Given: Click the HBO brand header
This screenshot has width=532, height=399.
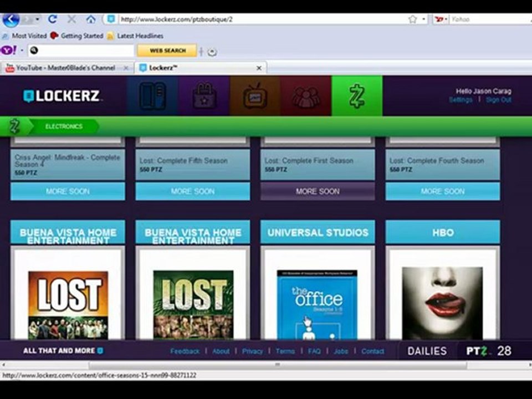Looking at the screenshot, I should click(x=443, y=232).
